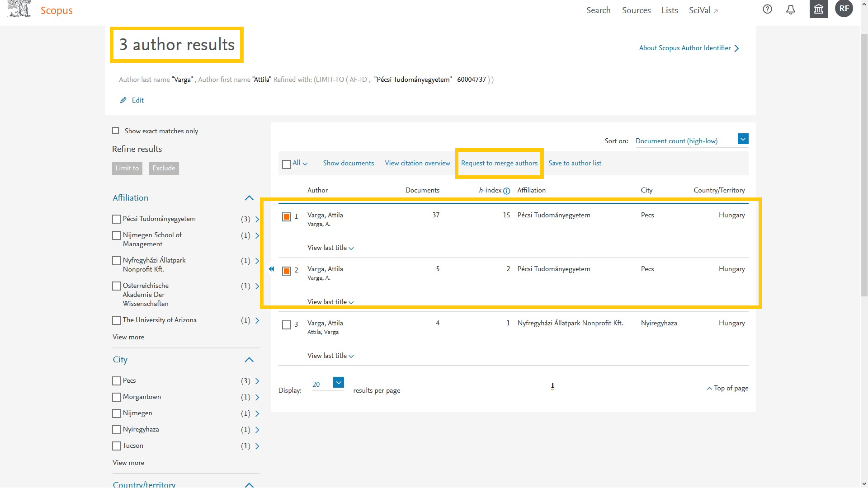
Task: Collapse the Affiliation filter section
Action: click(x=249, y=198)
